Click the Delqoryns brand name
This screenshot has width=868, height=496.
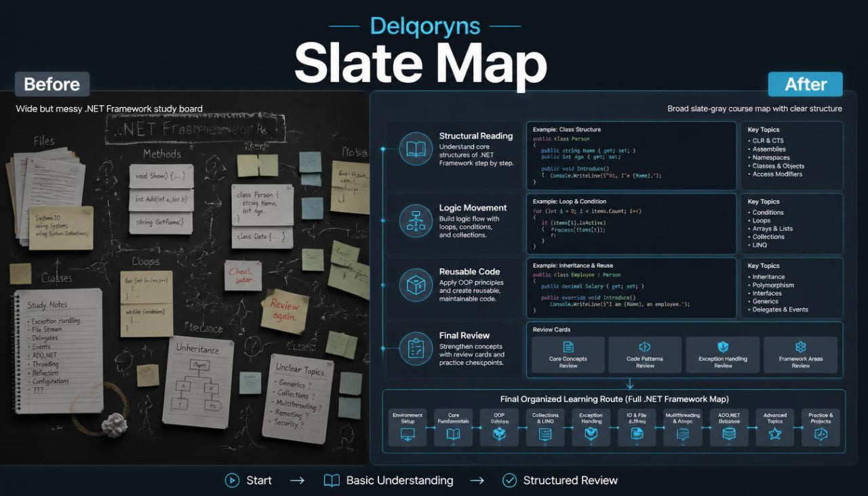[x=425, y=26]
